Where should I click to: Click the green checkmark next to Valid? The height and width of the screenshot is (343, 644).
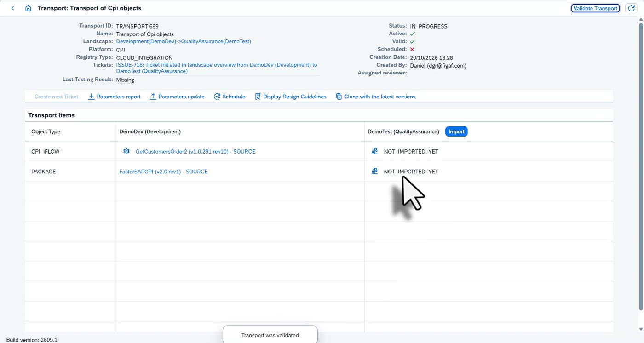click(412, 41)
